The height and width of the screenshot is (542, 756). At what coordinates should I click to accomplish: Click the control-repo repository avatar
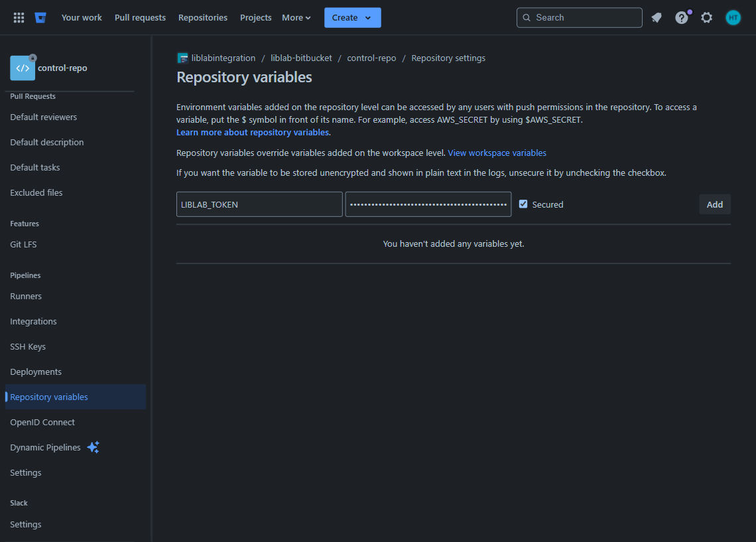(x=21, y=68)
